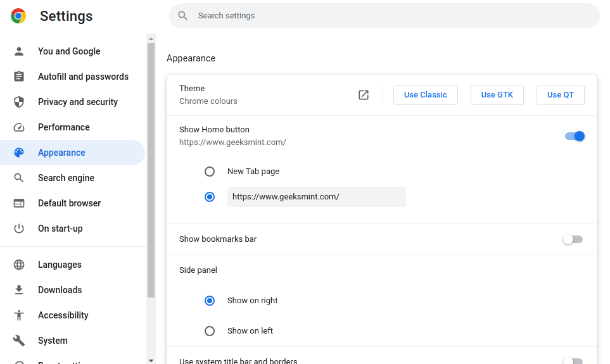This screenshot has height=364, width=610.
Task: Go to Search engine settings
Action: (66, 178)
